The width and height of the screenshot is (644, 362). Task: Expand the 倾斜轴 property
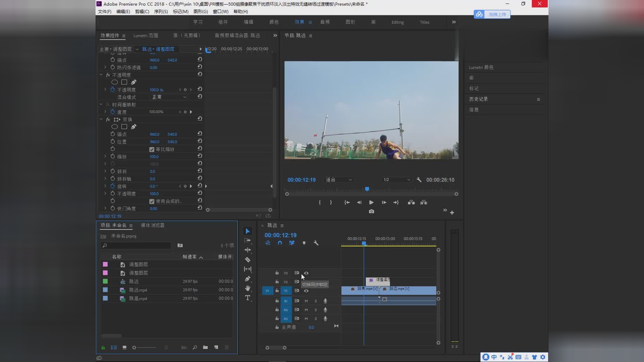[105, 179]
